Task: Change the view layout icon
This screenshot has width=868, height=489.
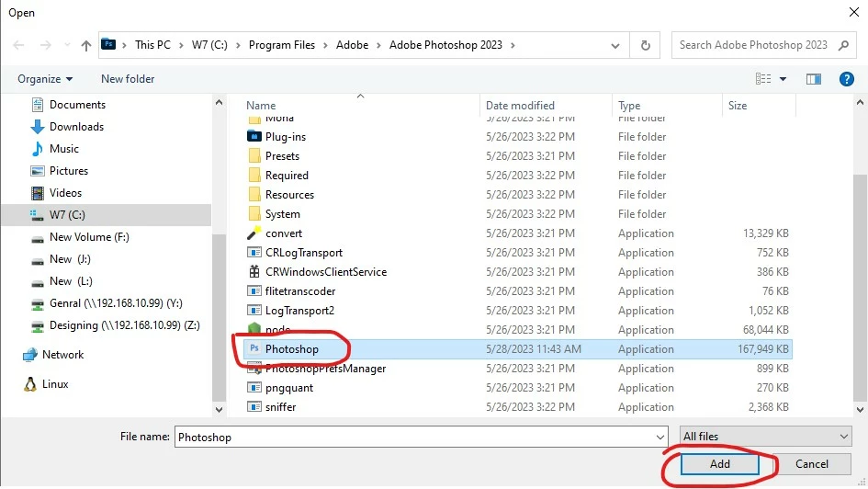Action: coord(762,79)
